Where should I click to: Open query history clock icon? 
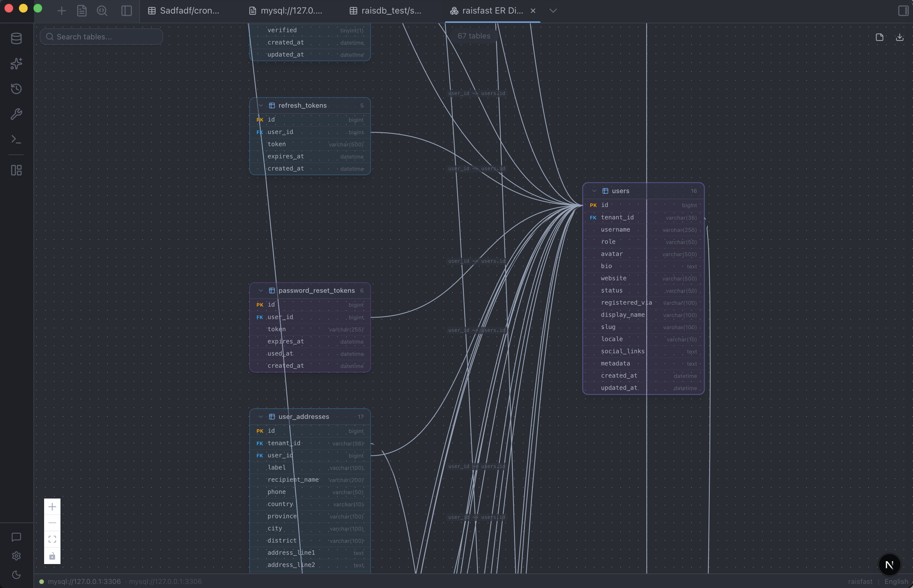coord(16,89)
